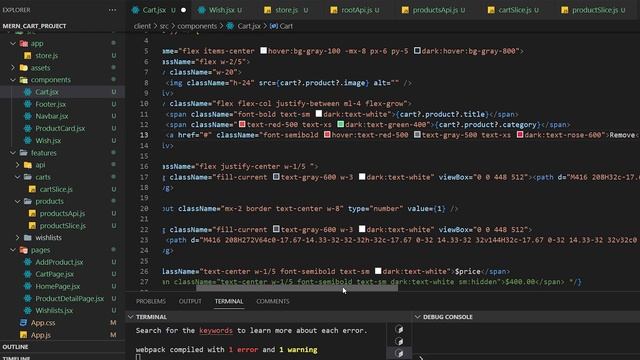The height and width of the screenshot is (360, 640).
Task: Click the client breadcrumb segment
Action: click(142, 26)
